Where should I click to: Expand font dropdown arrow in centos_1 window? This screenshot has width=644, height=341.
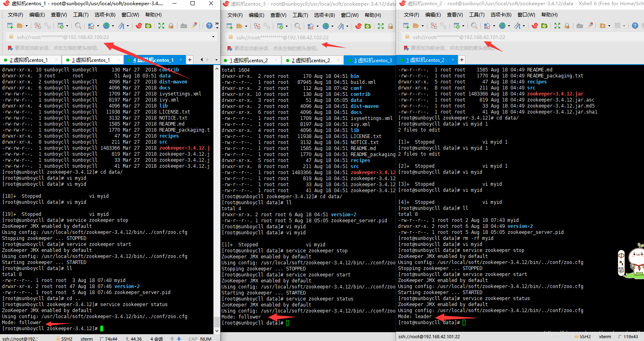[128, 26]
